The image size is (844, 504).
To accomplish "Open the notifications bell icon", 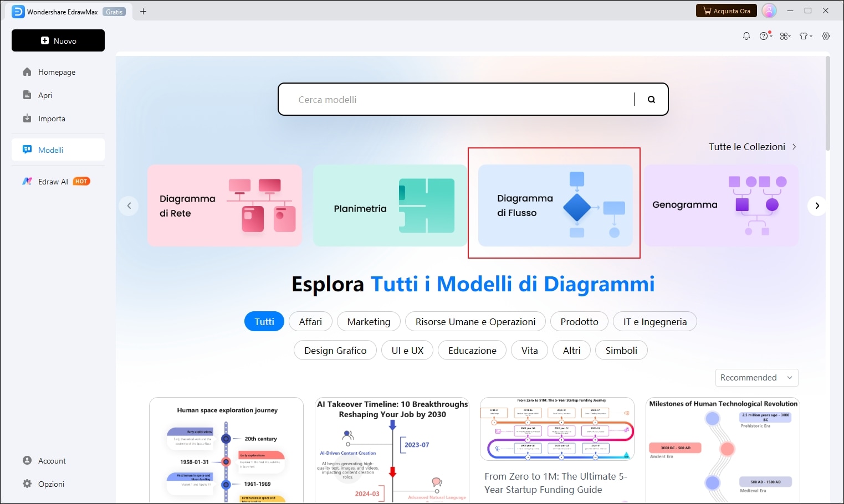I will tap(746, 36).
